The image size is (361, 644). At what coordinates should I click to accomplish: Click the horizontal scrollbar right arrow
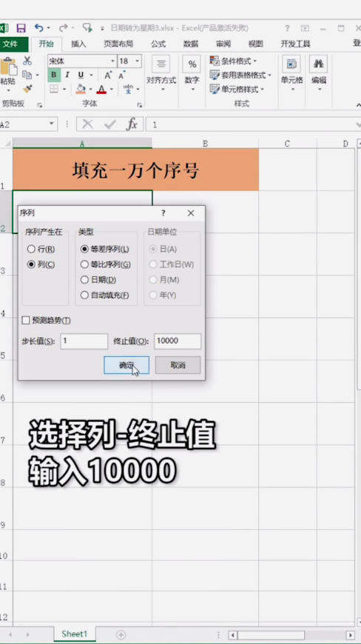(x=350, y=635)
